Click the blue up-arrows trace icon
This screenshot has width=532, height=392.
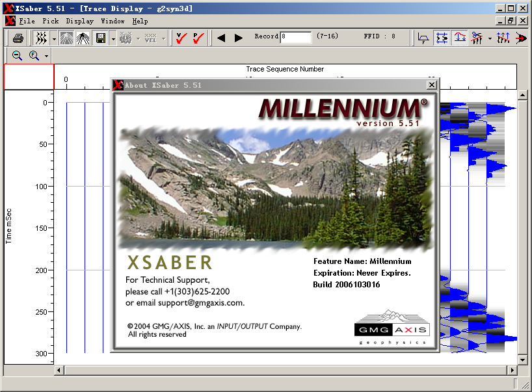click(503, 38)
